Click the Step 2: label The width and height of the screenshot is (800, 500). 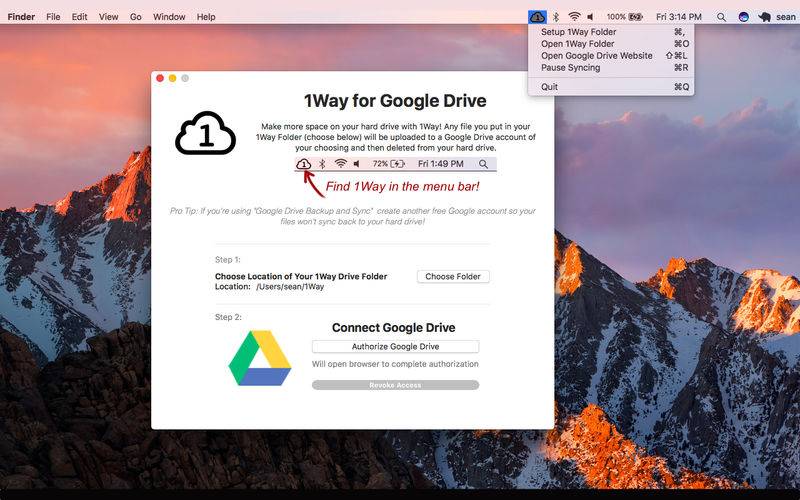pyautogui.click(x=228, y=317)
